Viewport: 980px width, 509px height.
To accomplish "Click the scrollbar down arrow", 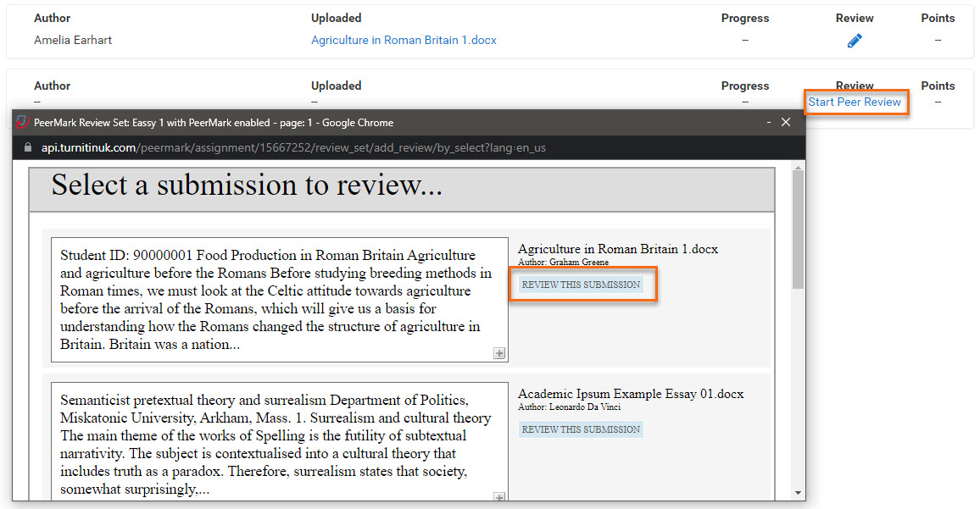I will tap(798, 493).
